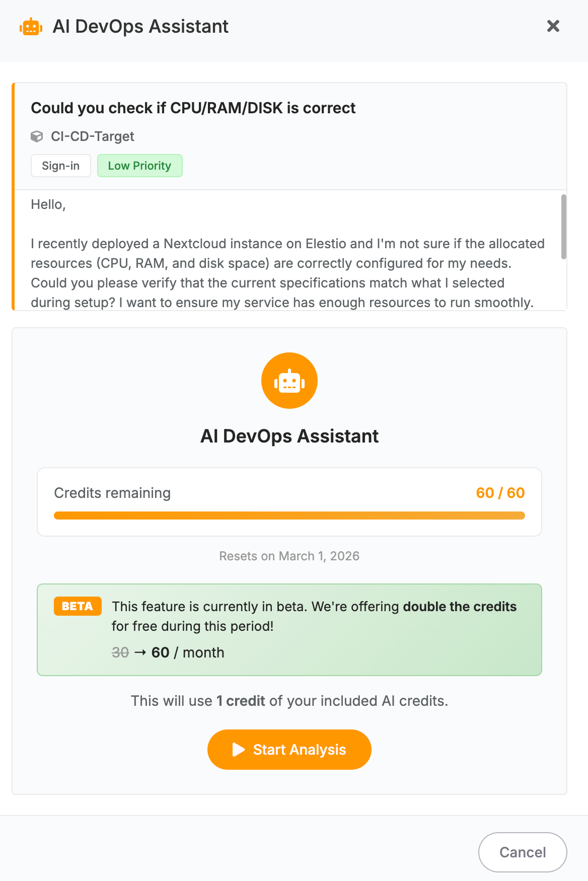Click the package icon next to CI-CD-Target
Screen dimensions: 588x881
coord(37,136)
